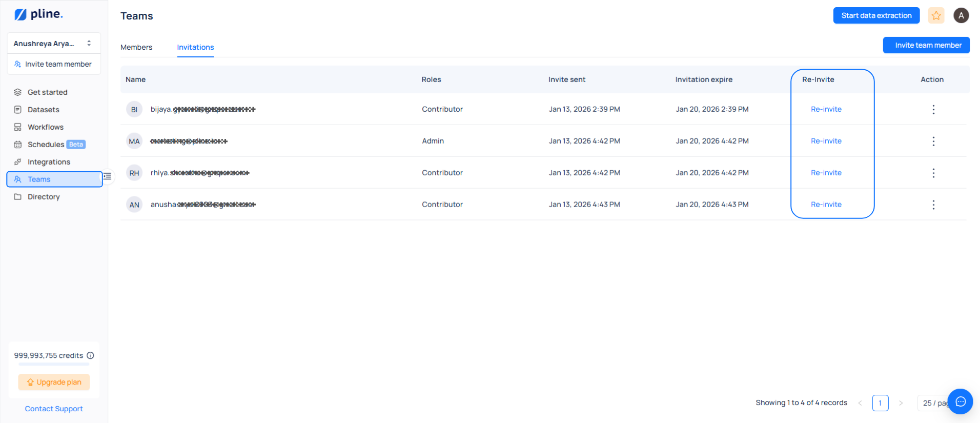
Task: Click Start data extraction button
Action: [876, 15]
